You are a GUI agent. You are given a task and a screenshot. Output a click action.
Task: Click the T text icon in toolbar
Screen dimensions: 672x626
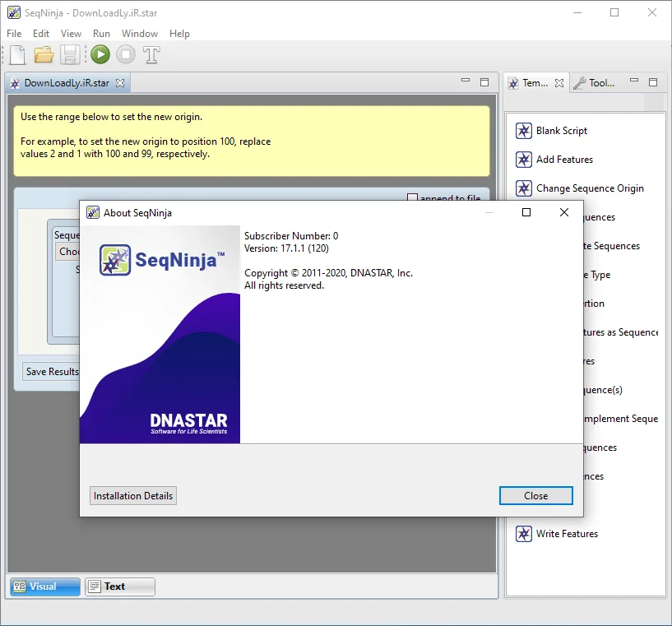(151, 55)
